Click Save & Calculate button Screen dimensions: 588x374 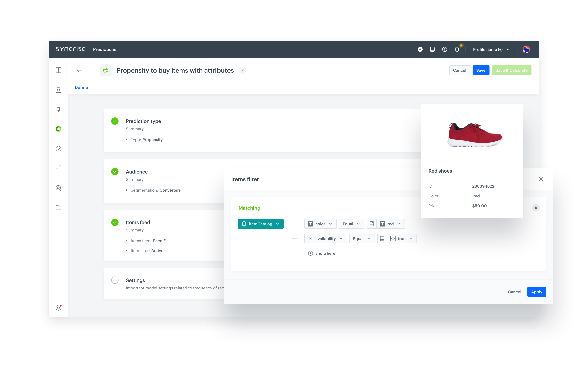(x=511, y=70)
